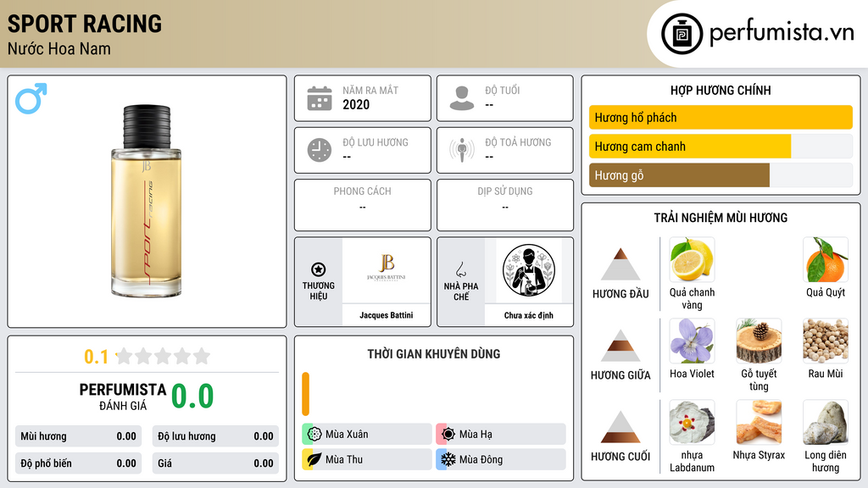
Task: Click the perfumer illustration Chưa xác định
Action: [x=529, y=270]
